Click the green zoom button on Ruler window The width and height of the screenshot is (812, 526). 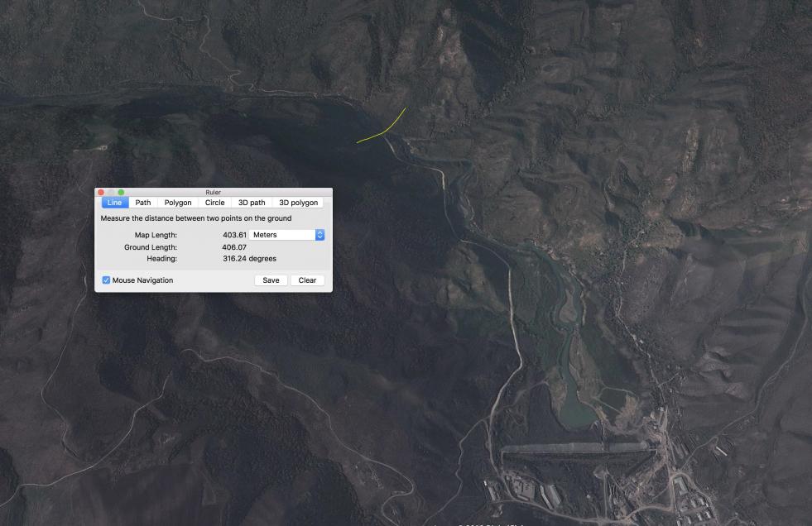tap(121, 193)
